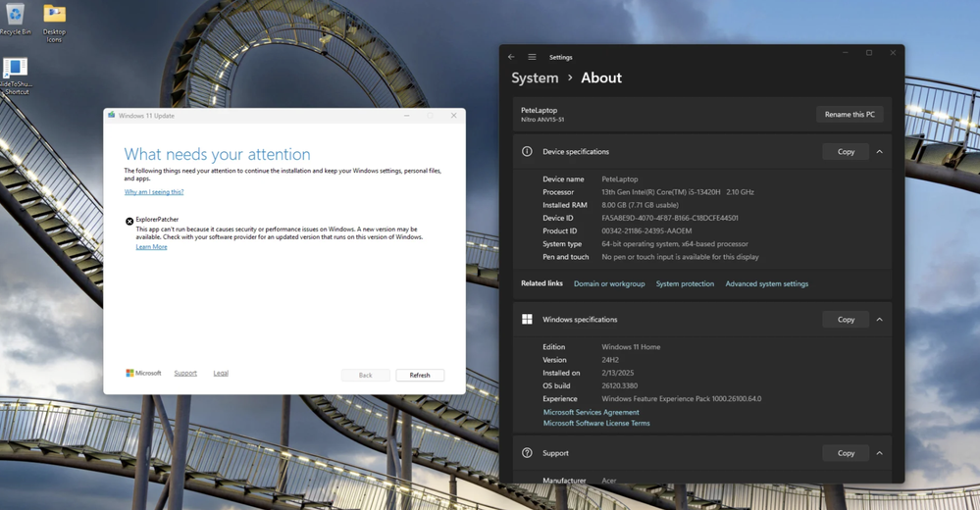980x510 pixels.
Task: Click 'No pen or touch input' text
Action: pyautogui.click(x=680, y=257)
